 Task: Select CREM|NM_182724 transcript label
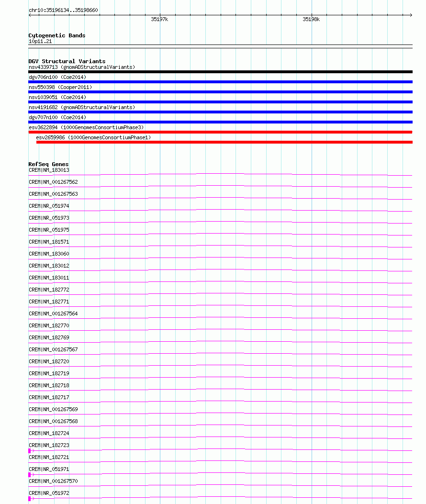click(x=49, y=433)
